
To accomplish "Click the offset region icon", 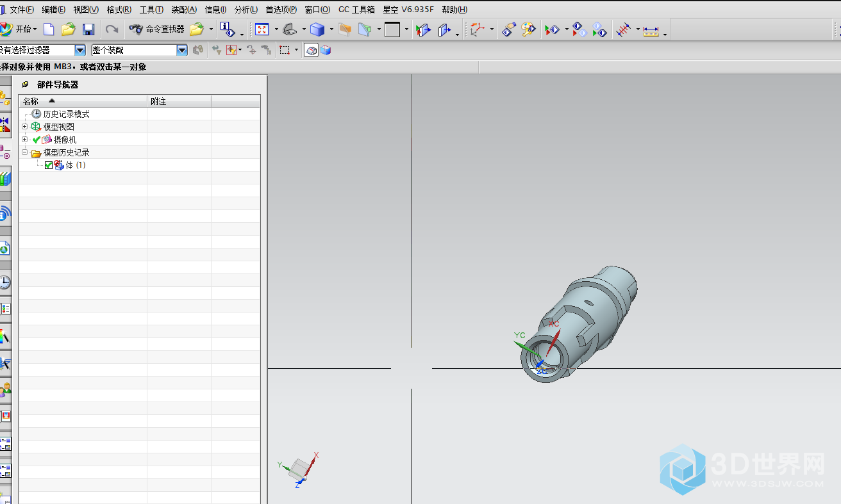I will [445, 29].
